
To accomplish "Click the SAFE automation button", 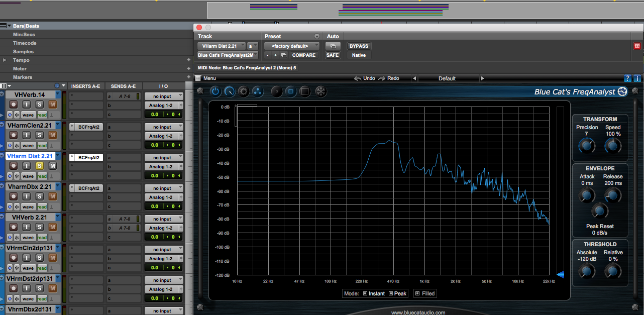I will pos(333,55).
